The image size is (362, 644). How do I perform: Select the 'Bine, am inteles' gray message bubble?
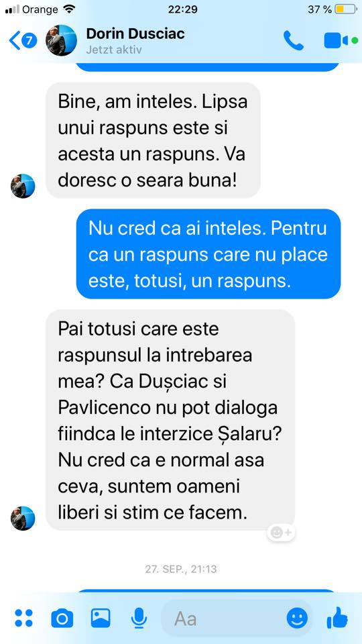(153, 140)
